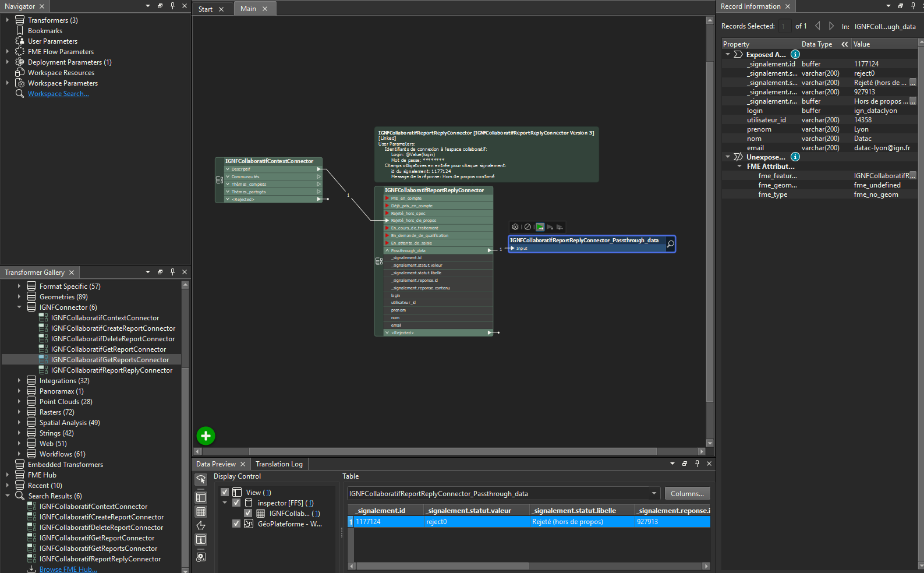Open the background map settings icon

coord(201,557)
